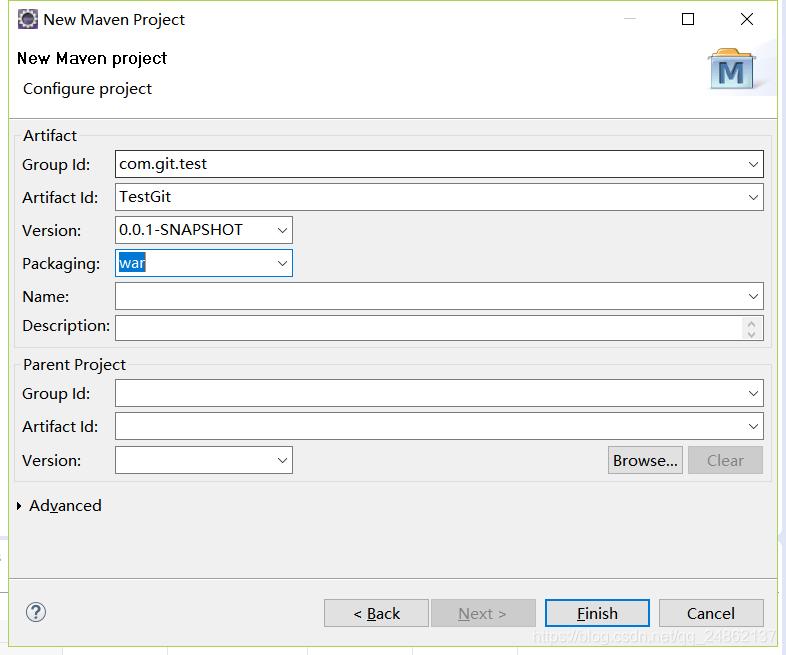Open the Artifact Group Id dropdown arrow
The image size is (786, 655).
[753, 164]
